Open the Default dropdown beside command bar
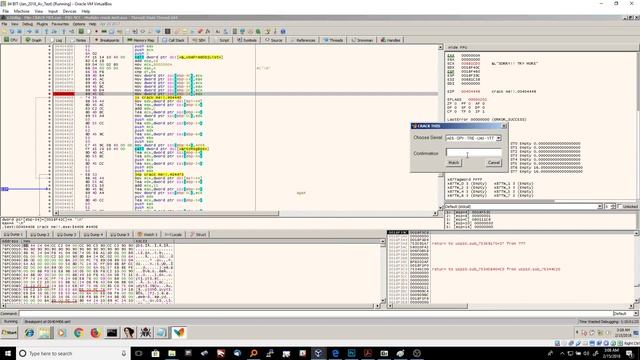 click(626, 313)
